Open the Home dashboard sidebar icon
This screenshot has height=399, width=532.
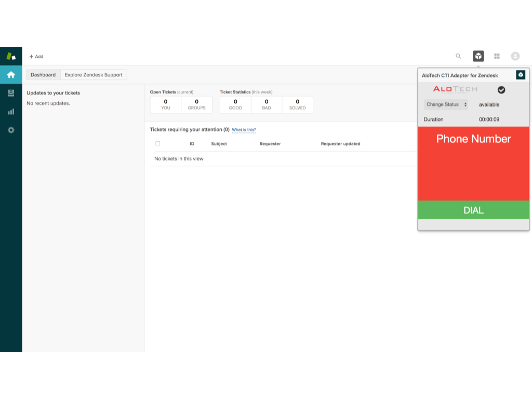pos(11,75)
